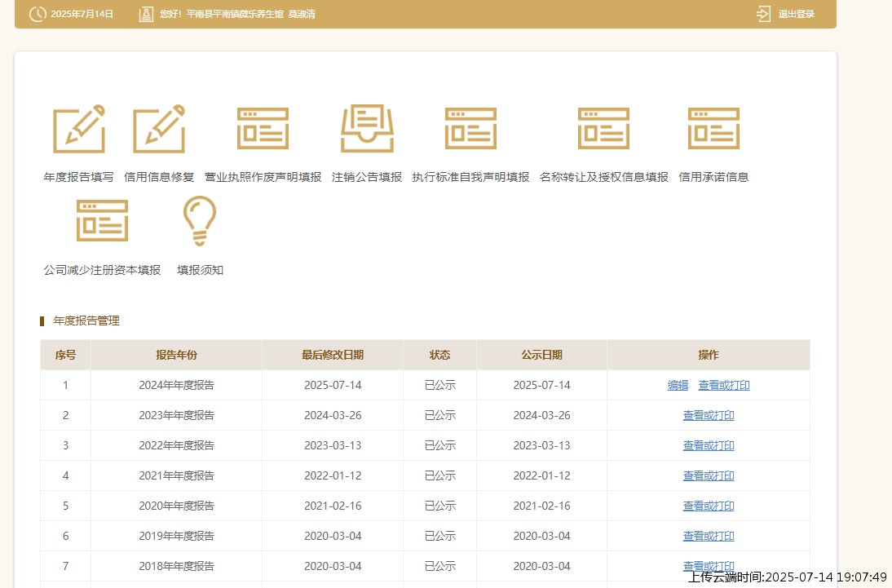Screen dimensions: 892x588
Task: Click the 执行标准自我声明填报 label
Action: pos(470,177)
